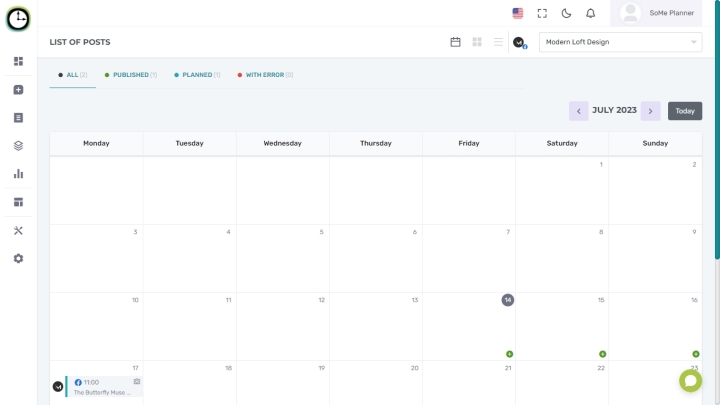Click the Monday column header
The height and width of the screenshot is (405, 720).
pyautogui.click(x=96, y=143)
